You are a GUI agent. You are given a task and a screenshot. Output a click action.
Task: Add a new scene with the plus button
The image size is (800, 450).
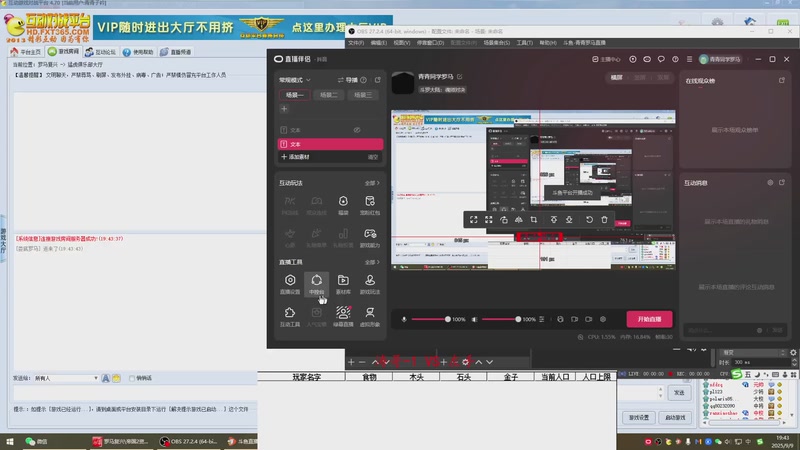click(284, 109)
